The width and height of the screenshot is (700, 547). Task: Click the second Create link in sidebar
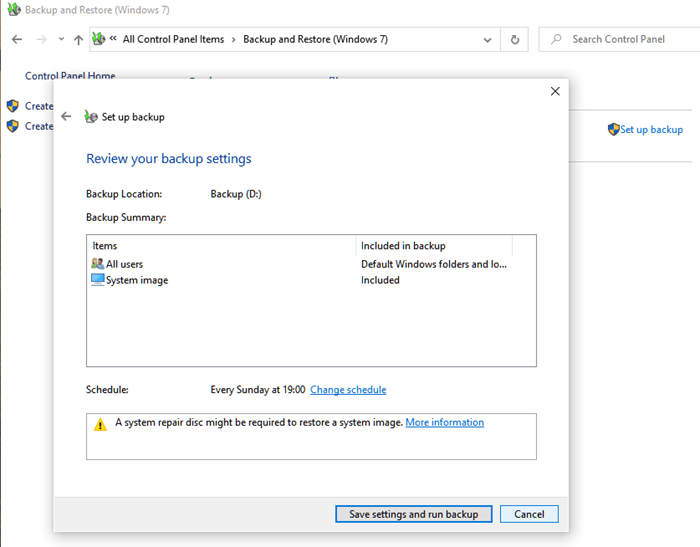[x=39, y=126]
